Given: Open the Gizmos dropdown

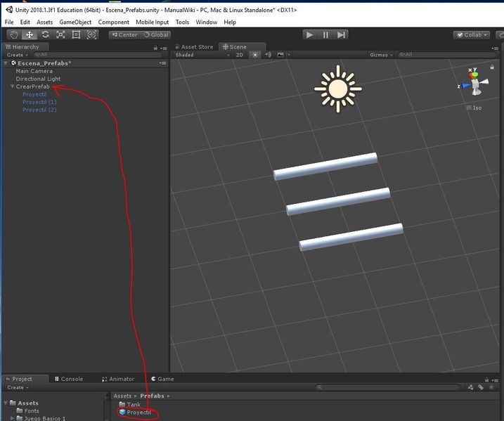Looking at the screenshot, I should [x=381, y=55].
